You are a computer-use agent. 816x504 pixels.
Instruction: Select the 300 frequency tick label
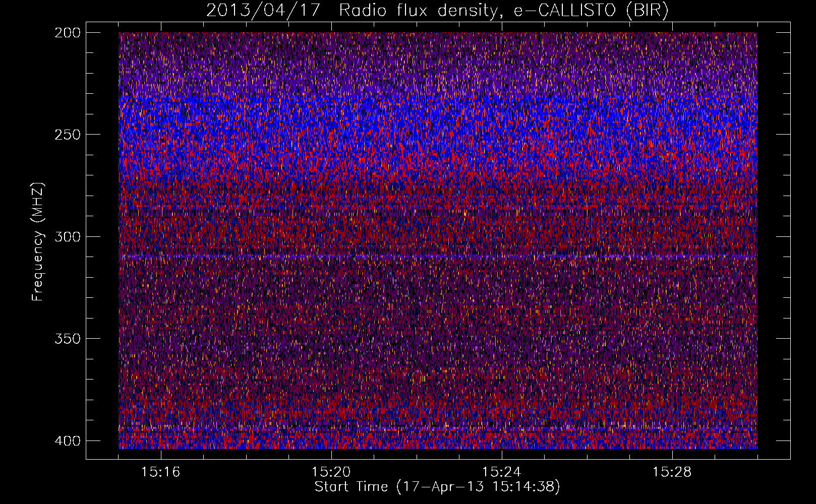pyautogui.click(x=67, y=236)
